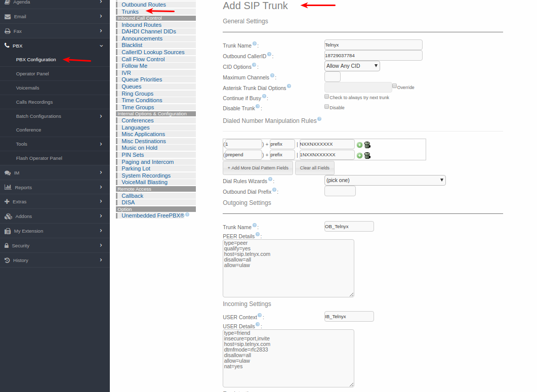Check Continue if Busy try next trunk
The width and height of the screenshot is (537, 392).
(x=327, y=97)
